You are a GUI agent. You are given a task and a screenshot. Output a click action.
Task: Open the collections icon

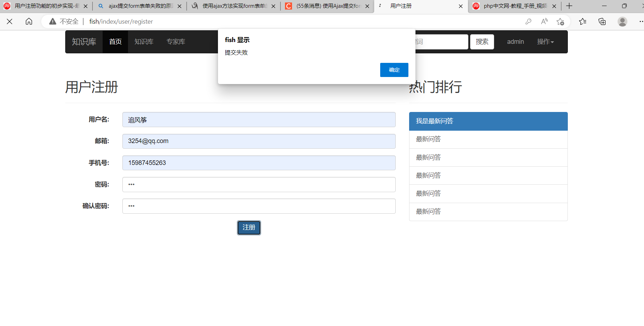click(602, 22)
